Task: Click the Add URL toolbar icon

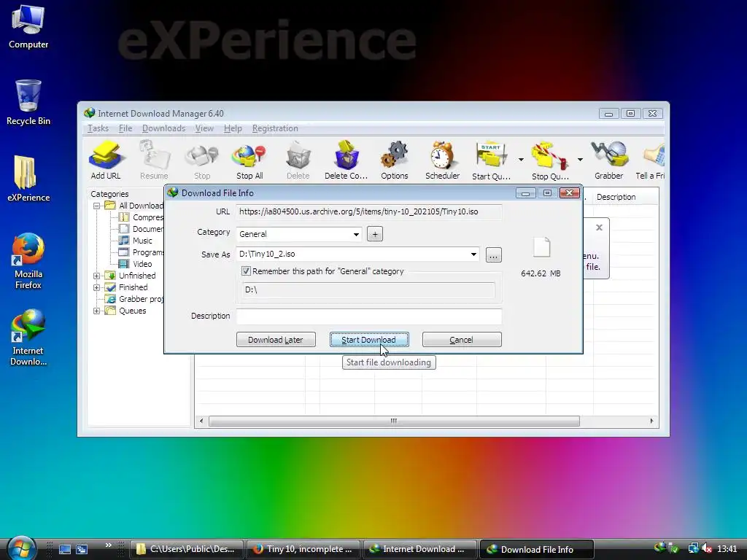Action: click(x=106, y=160)
